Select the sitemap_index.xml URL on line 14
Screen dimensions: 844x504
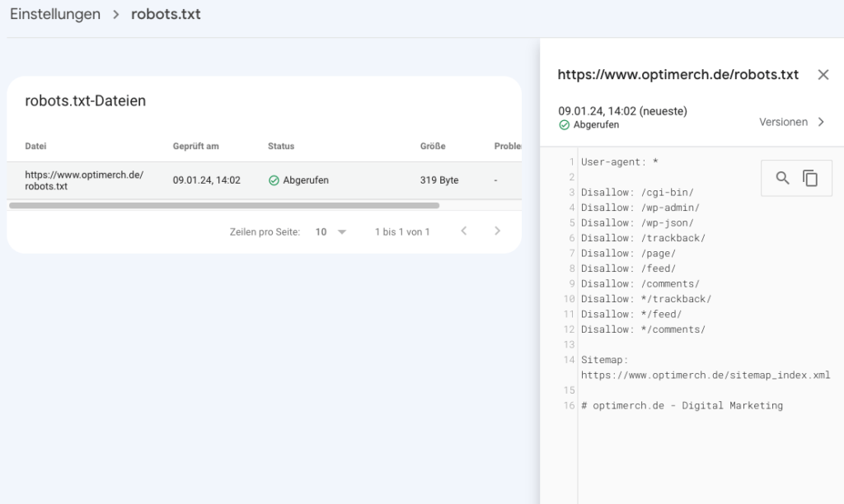(705, 375)
